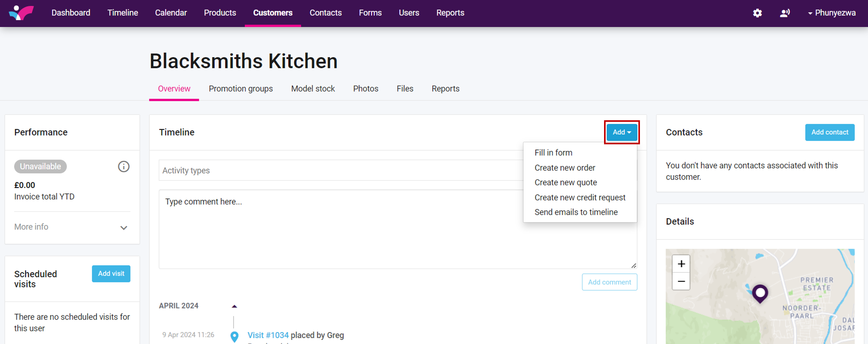Open the settings gear icon
Viewport: 868px width, 344px height.
pyautogui.click(x=757, y=13)
